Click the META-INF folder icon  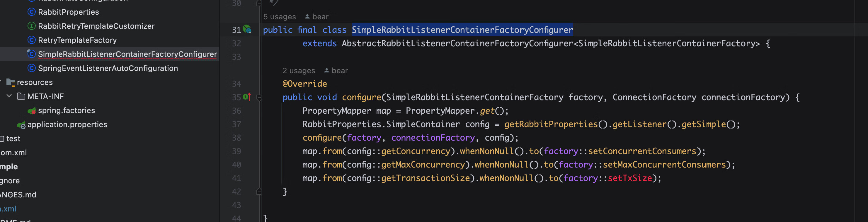click(21, 97)
